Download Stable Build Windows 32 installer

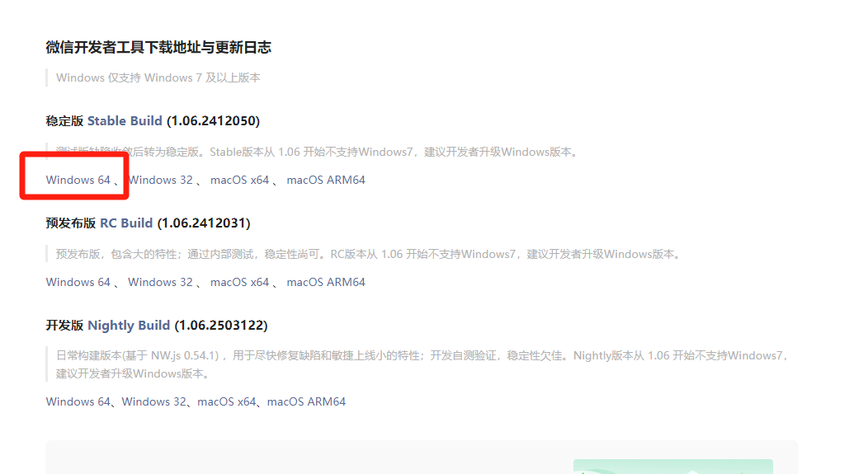[x=161, y=180]
